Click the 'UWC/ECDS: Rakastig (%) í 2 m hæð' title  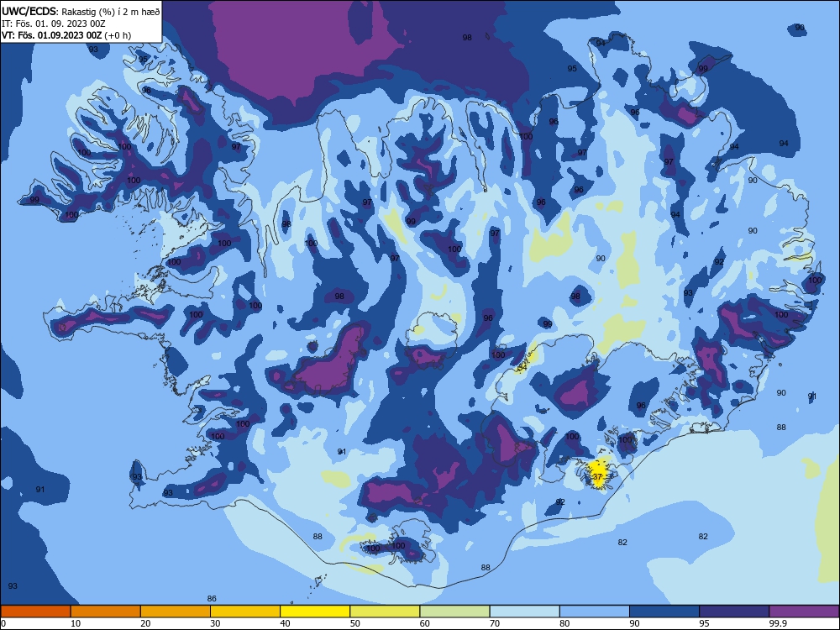coord(81,11)
